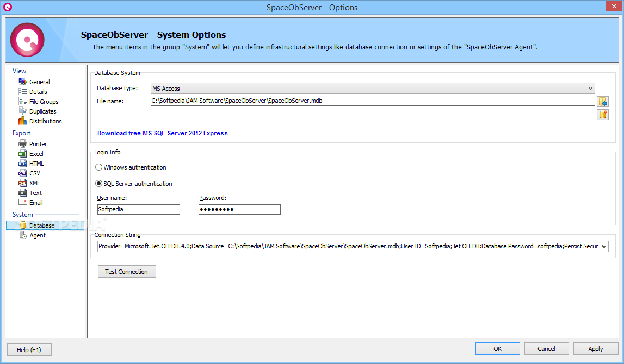Open Distributions options page
Image resolution: width=624 pixels, height=364 pixels.
coord(45,121)
